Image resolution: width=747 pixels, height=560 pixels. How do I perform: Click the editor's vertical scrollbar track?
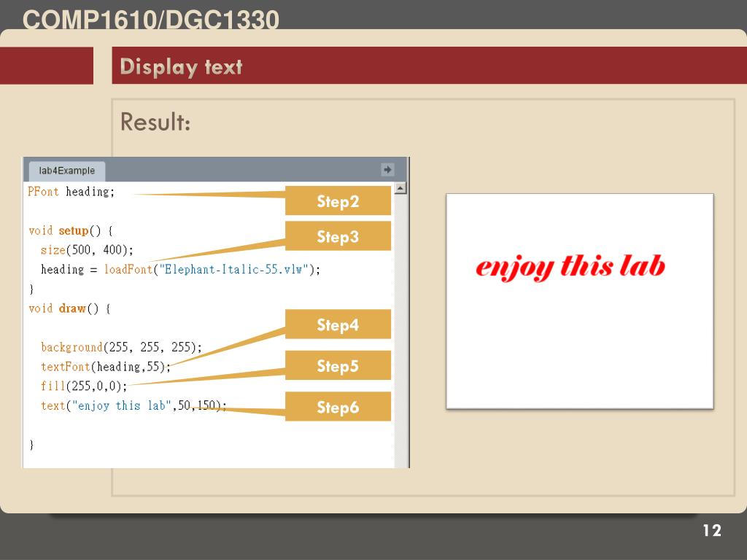coord(400,331)
